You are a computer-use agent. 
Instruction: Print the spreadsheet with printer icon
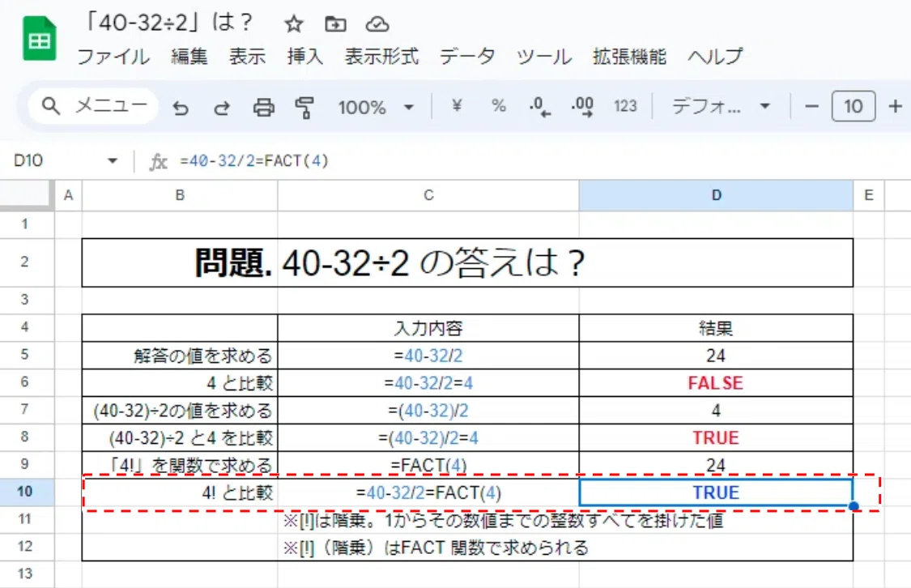(263, 108)
